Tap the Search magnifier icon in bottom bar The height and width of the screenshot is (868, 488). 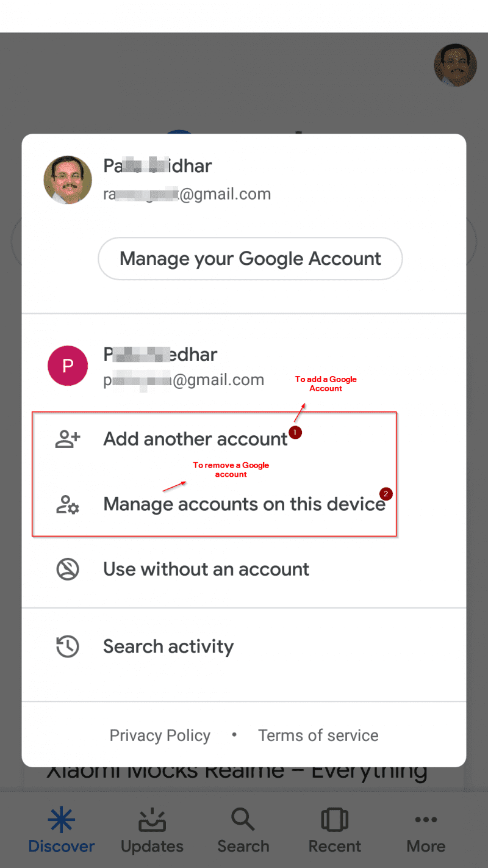(243, 820)
